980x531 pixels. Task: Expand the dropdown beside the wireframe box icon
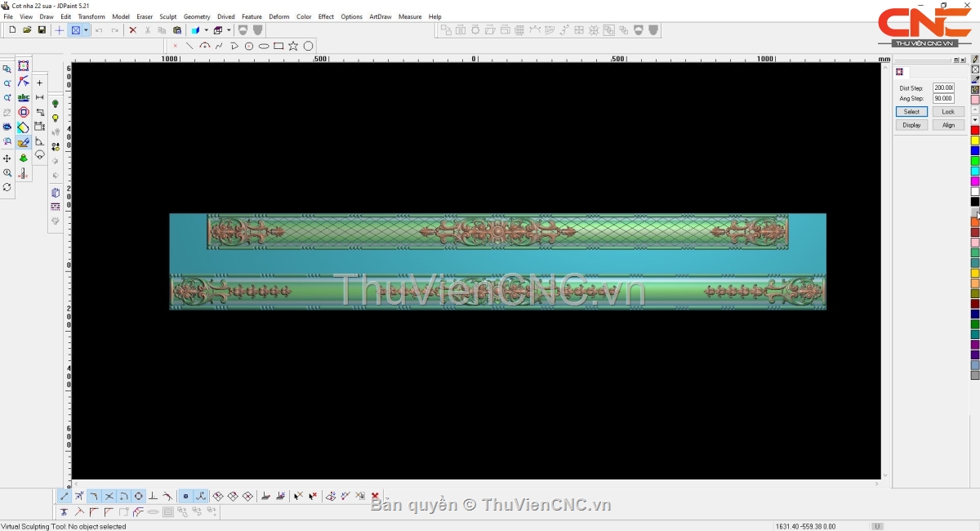pos(229,30)
